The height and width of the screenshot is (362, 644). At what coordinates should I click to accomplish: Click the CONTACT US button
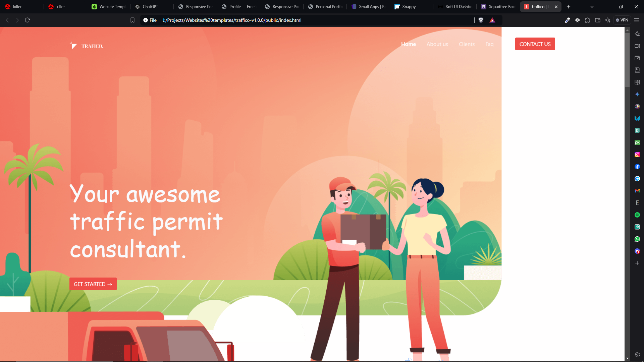[x=535, y=44]
